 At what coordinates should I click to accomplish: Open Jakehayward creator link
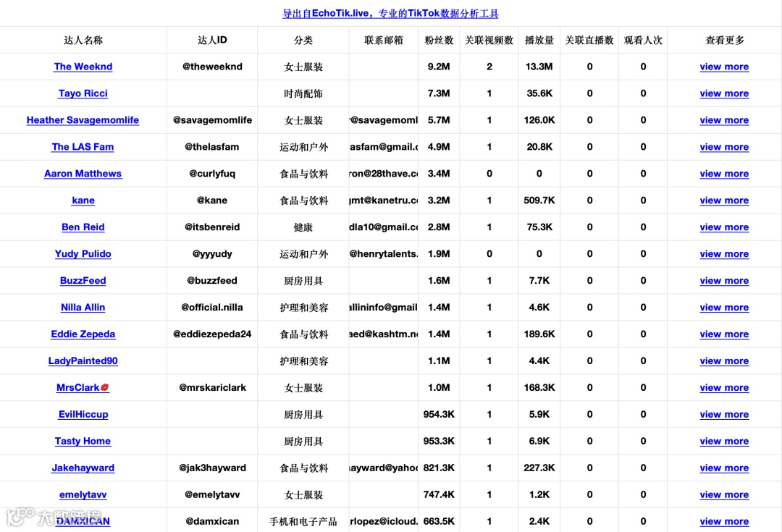(x=83, y=468)
